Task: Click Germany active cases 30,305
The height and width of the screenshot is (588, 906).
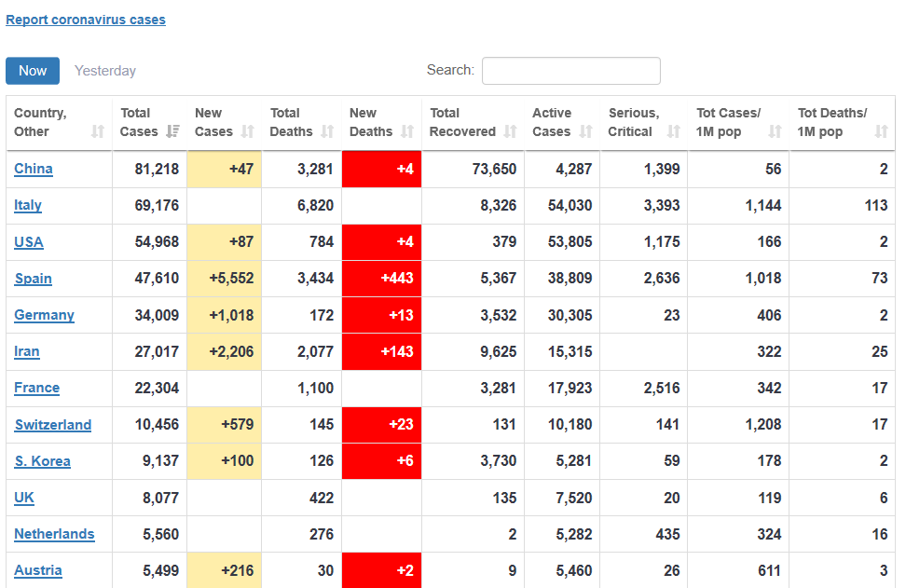Action: [570, 315]
